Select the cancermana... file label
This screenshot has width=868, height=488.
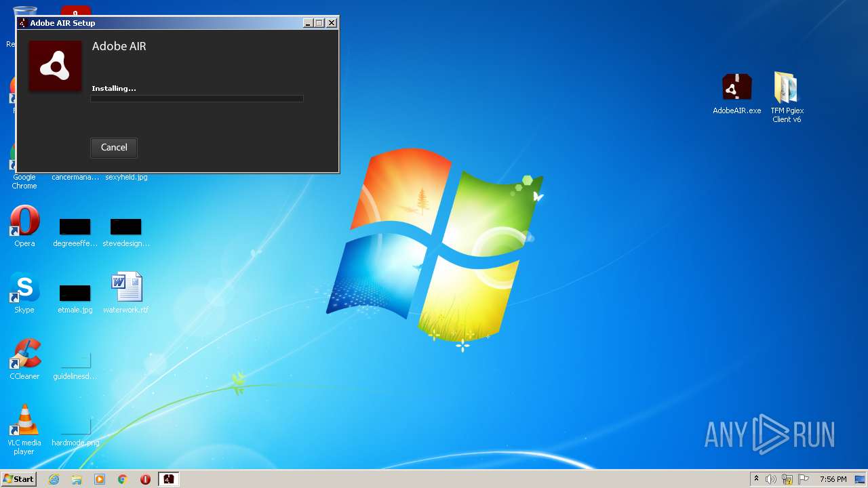click(75, 177)
